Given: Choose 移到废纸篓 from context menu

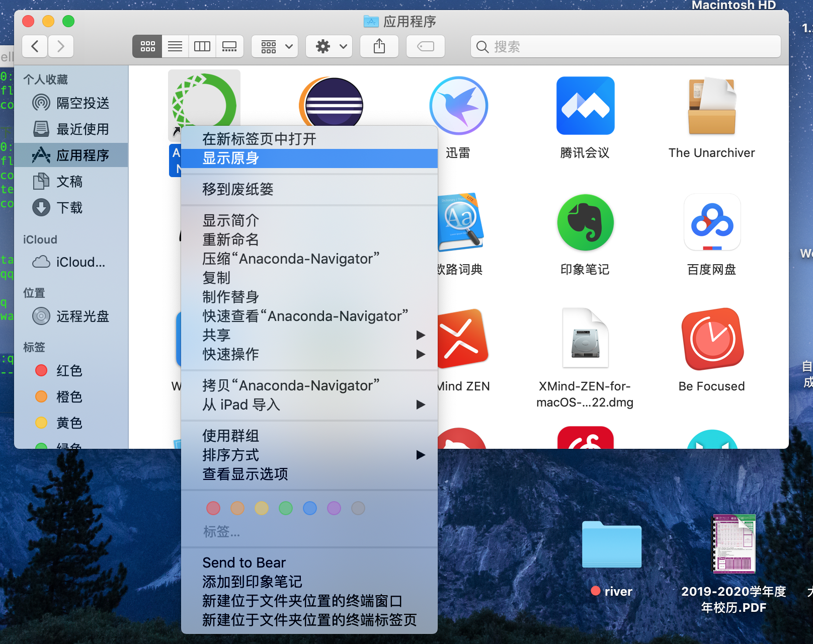Looking at the screenshot, I should click(x=309, y=189).
